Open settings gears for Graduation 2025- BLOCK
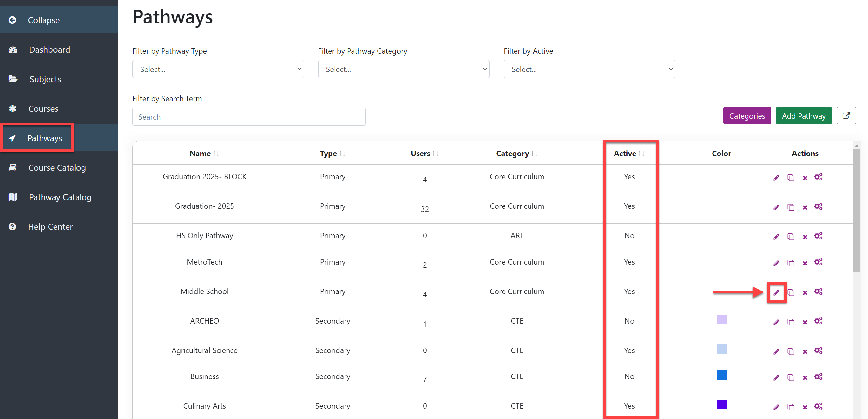The height and width of the screenshot is (419, 868). pyautogui.click(x=819, y=177)
